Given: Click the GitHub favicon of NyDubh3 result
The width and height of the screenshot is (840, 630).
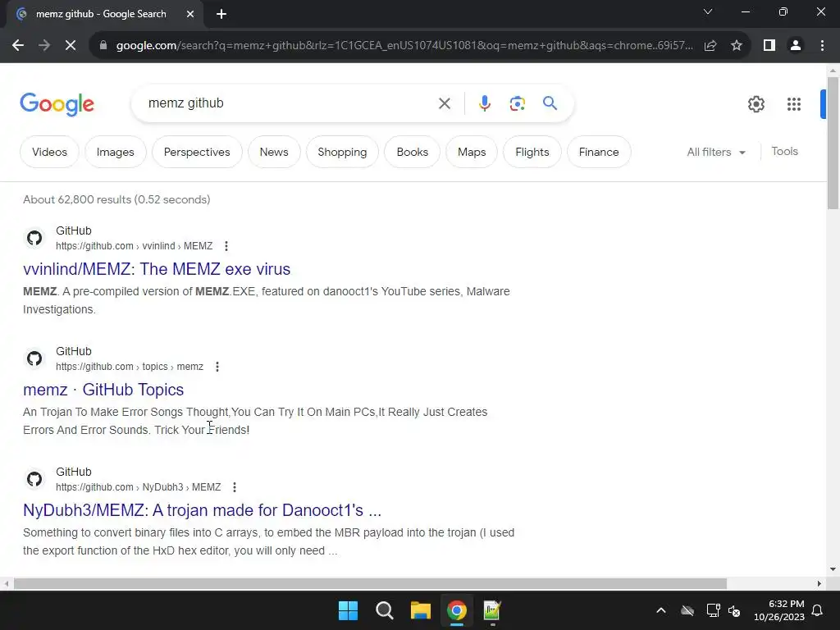Looking at the screenshot, I should (34, 479).
